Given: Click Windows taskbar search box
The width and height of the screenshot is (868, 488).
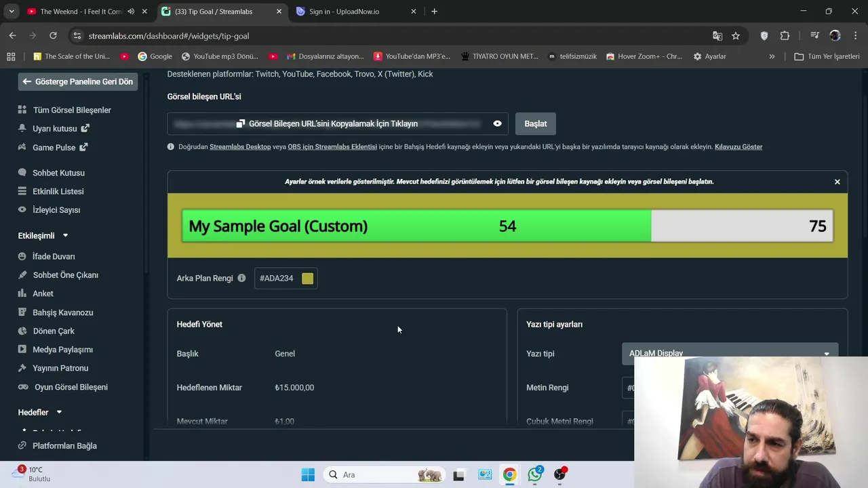Looking at the screenshot, I should point(384,474).
